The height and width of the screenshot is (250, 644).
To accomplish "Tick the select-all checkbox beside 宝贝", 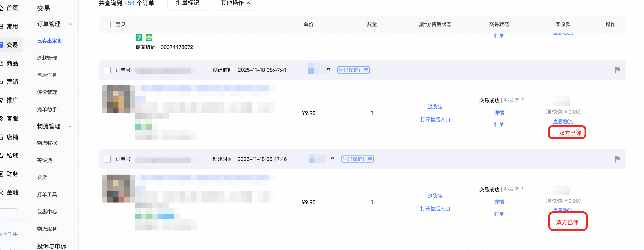I will [107, 24].
